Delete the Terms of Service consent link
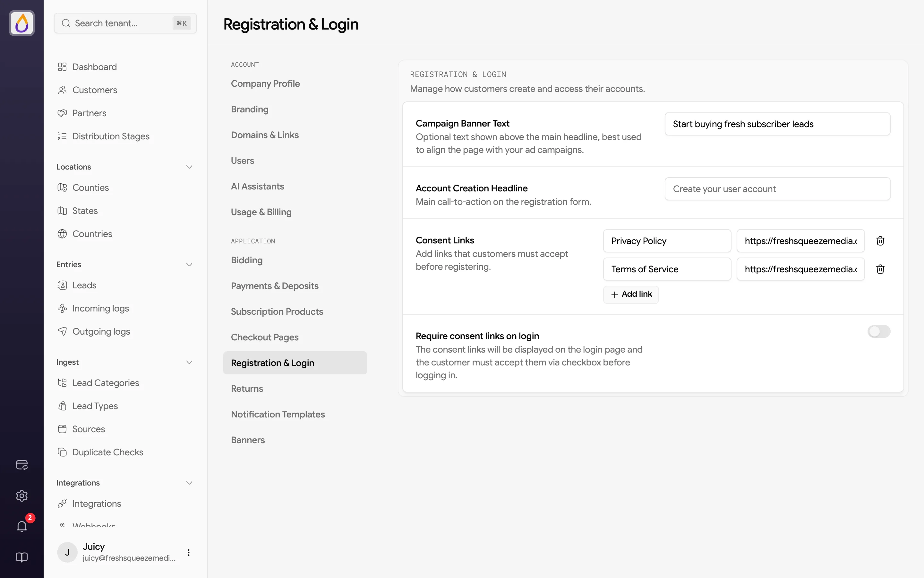 tap(880, 269)
